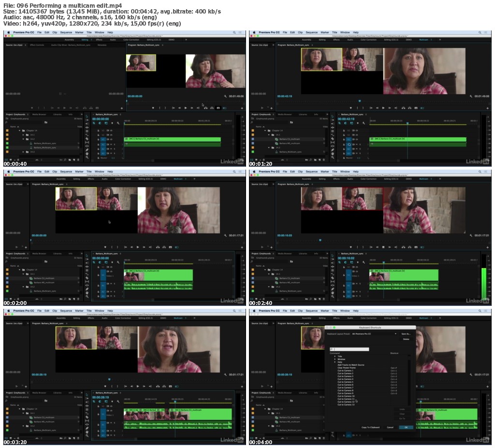This screenshot has height=448, width=495.
Task: Expand the Help group in Keyboard Shortcuts list
Action: 335,362
